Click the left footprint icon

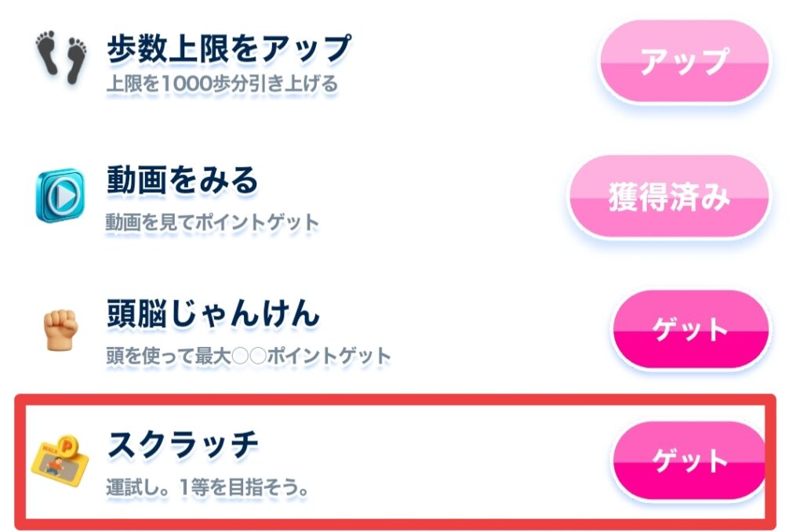49,56
